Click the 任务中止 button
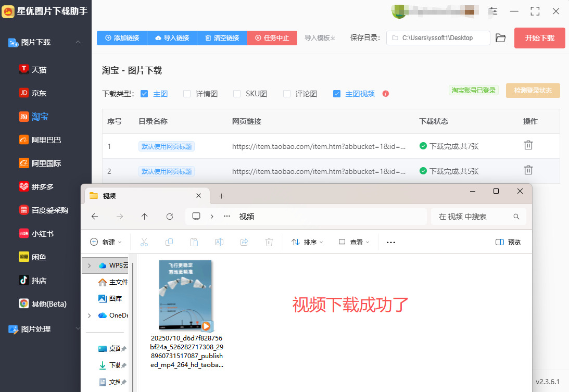 [x=272, y=38]
